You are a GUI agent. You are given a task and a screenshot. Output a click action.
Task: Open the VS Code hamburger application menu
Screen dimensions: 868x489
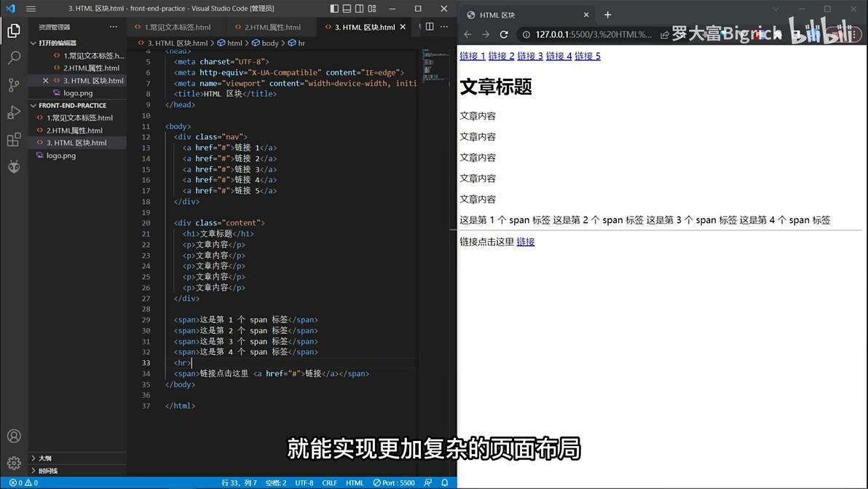[x=31, y=8]
